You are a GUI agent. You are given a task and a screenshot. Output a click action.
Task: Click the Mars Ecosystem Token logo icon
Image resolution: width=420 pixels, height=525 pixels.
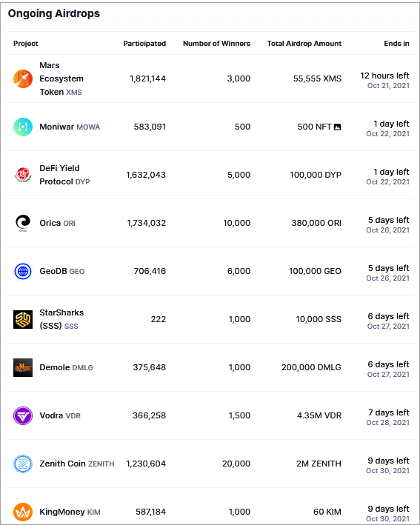23,79
